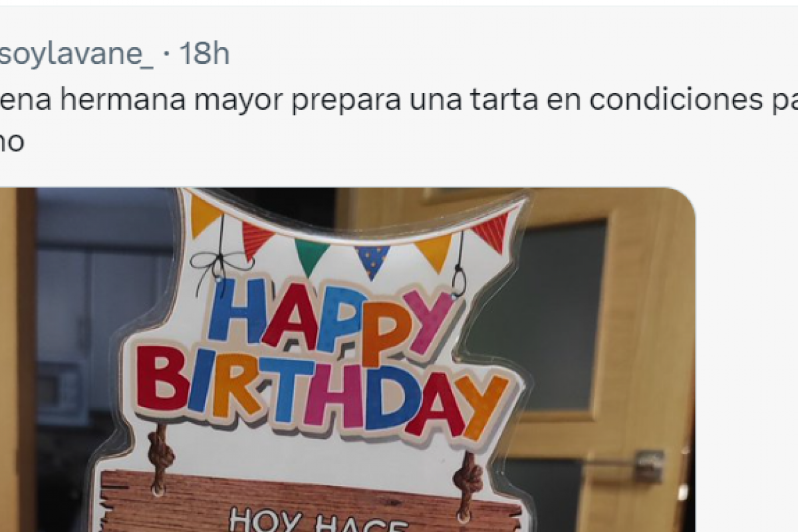This screenshot has width=798, height=532.
Task: Click the green bunting flag
Action: point(311,255)
